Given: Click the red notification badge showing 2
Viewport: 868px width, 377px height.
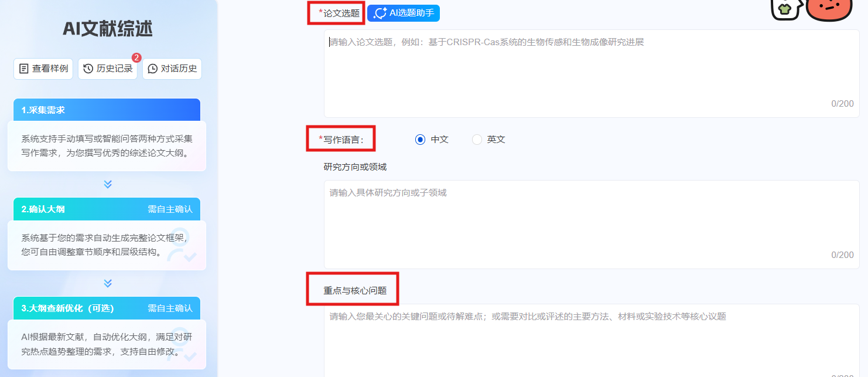Looking at the screenshot, I should (x=136, y=57).
